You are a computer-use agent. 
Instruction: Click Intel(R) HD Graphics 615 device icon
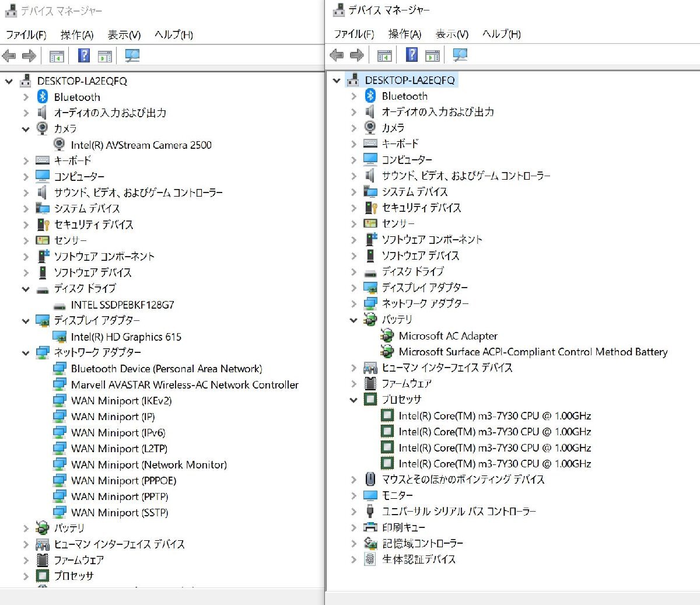point(60,337)
